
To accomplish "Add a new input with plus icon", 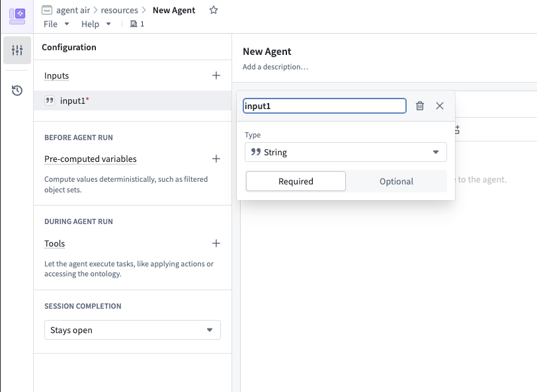I will [x=216, y=75].
